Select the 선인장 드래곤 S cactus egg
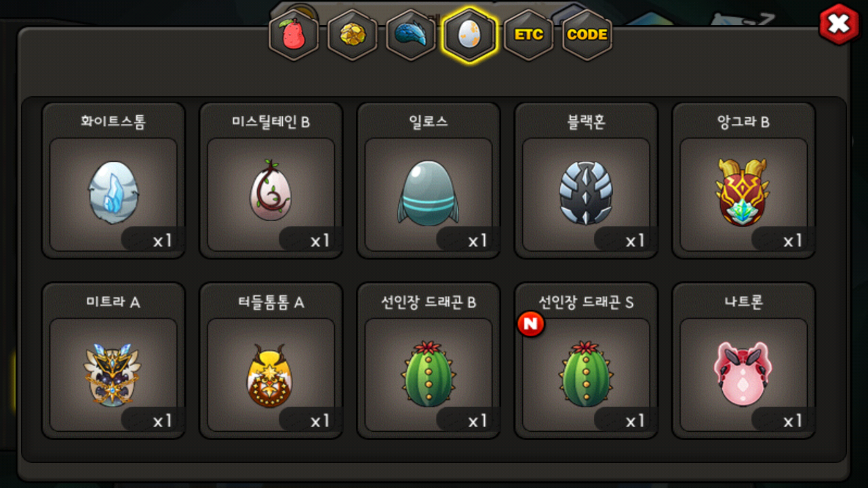868x488 pixels. click(x=586, y=374)
